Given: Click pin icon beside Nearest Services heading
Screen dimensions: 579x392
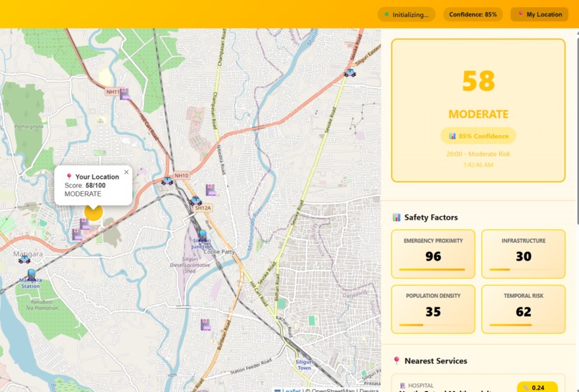Looking at the screenshot, I should 397,360.
